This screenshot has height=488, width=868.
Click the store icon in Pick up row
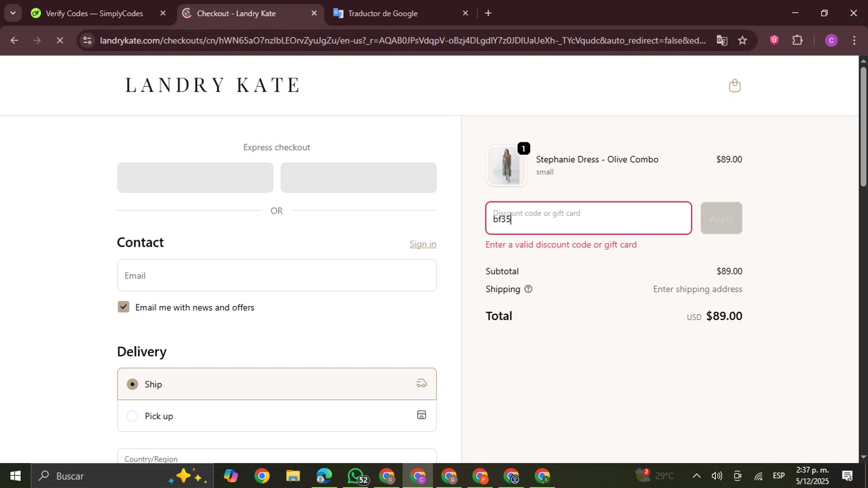pyautogui.click(x=421, y=415)
